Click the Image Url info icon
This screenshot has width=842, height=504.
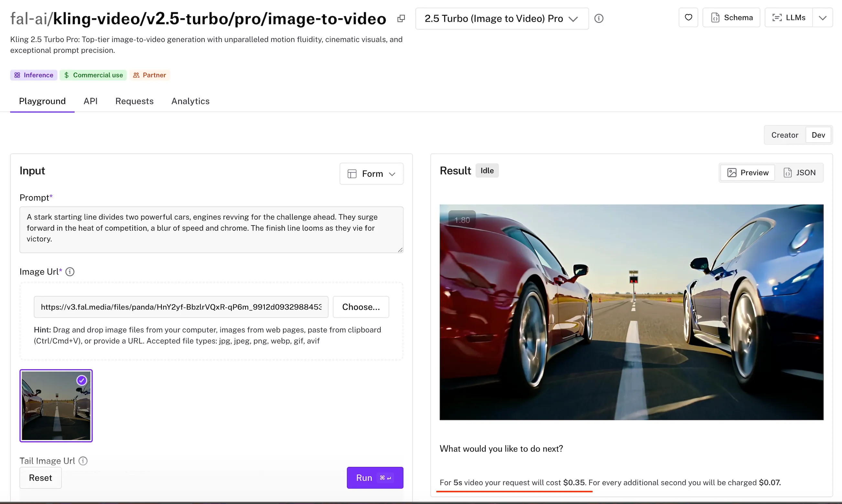coord(70,271)
